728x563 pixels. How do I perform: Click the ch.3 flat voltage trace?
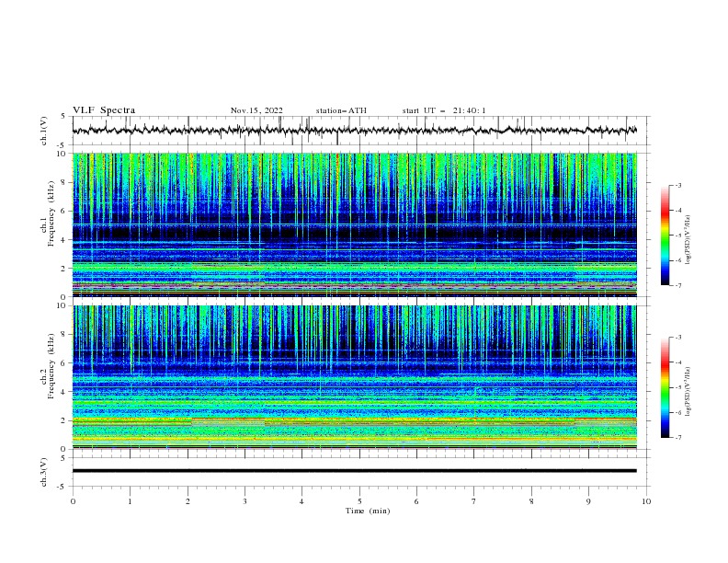[x=355, y=471]
